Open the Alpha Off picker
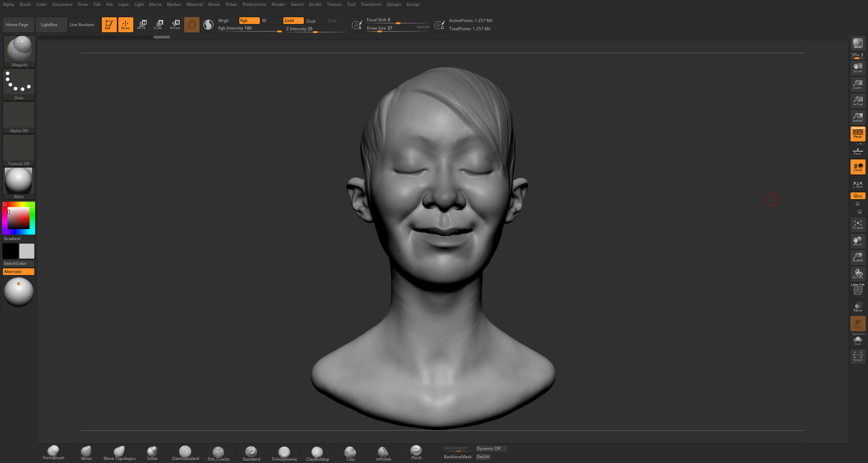This screenshot has height=463, width=868. click(x=19, y=117)
